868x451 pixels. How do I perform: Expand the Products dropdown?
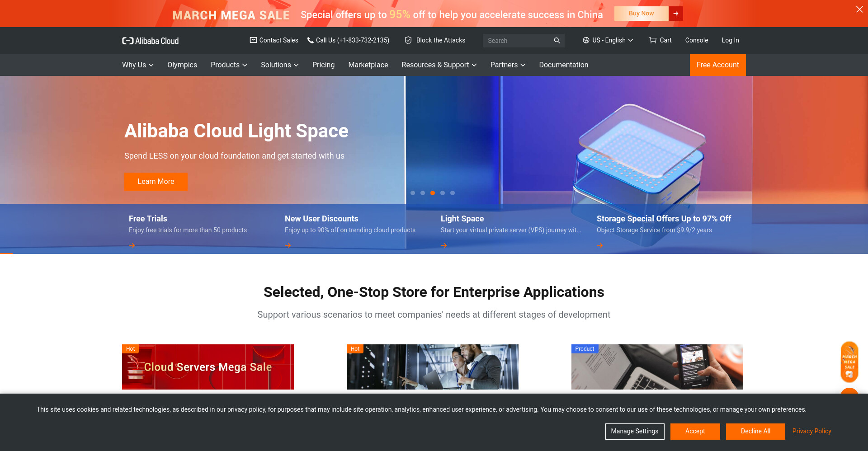pyautogui.click(x=229, y=65)
